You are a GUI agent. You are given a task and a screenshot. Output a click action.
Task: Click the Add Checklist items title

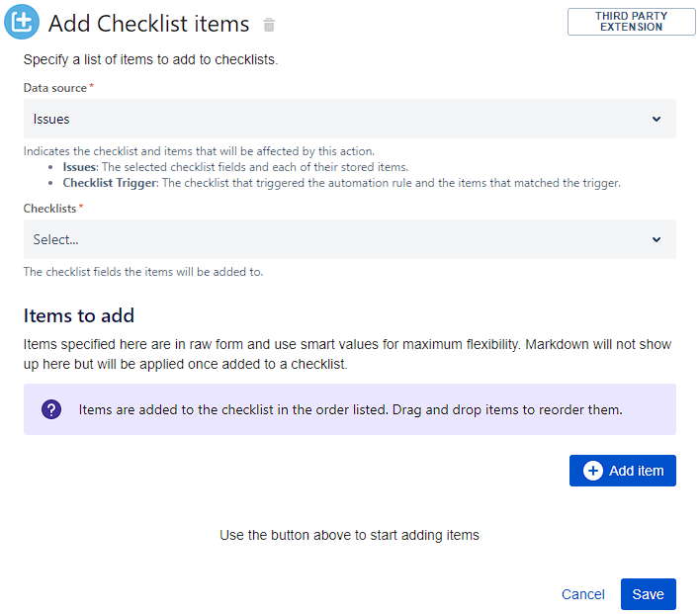click(150, 24)
